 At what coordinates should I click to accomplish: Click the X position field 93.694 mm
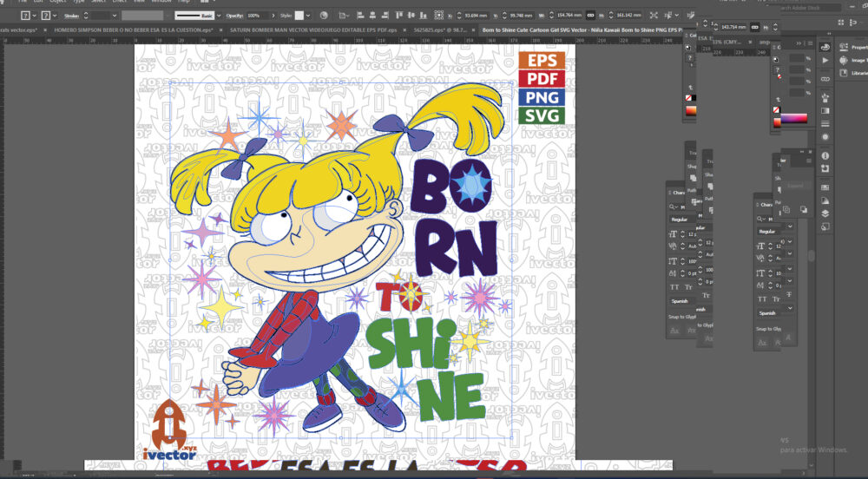[x=476, y=16]
